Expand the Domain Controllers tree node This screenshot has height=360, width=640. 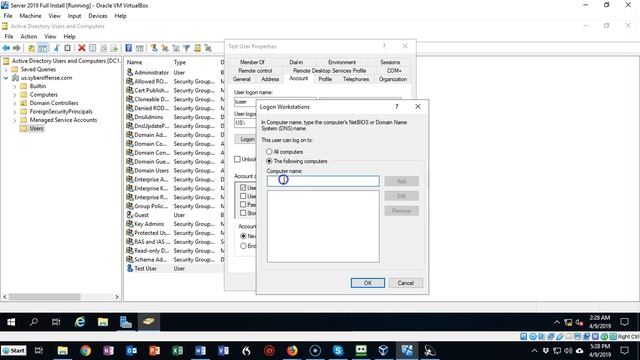pyautogui.click(x=15, y=103)
